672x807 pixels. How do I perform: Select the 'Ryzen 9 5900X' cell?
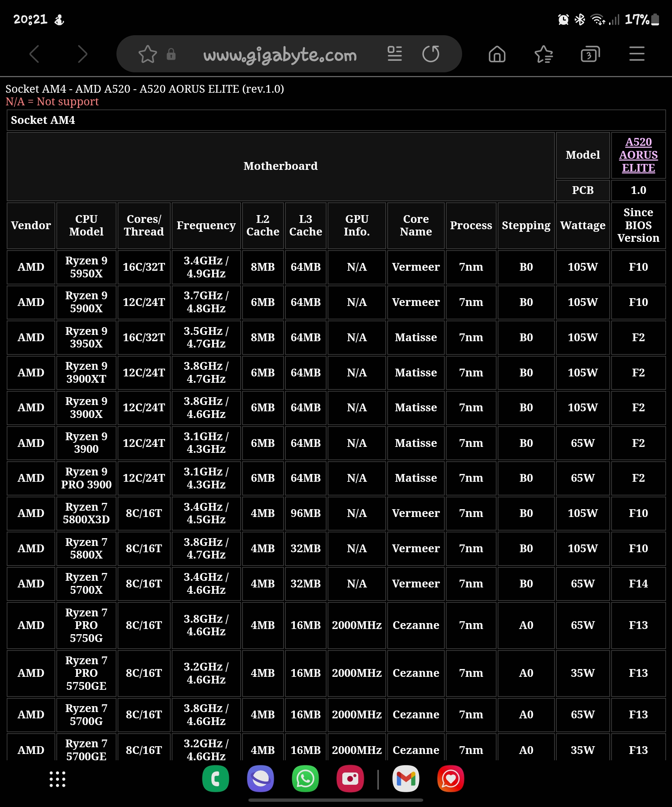pos(86,302)
